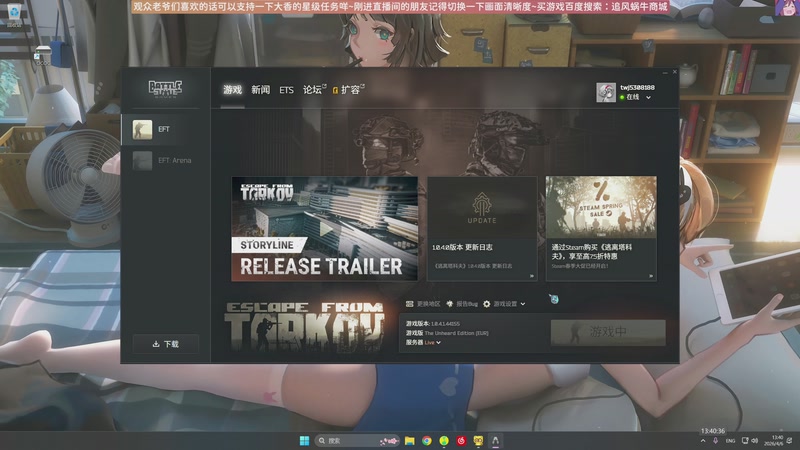Click the Battlestate Games logo
Screen dimensions: 800x450
coord(165,88)
